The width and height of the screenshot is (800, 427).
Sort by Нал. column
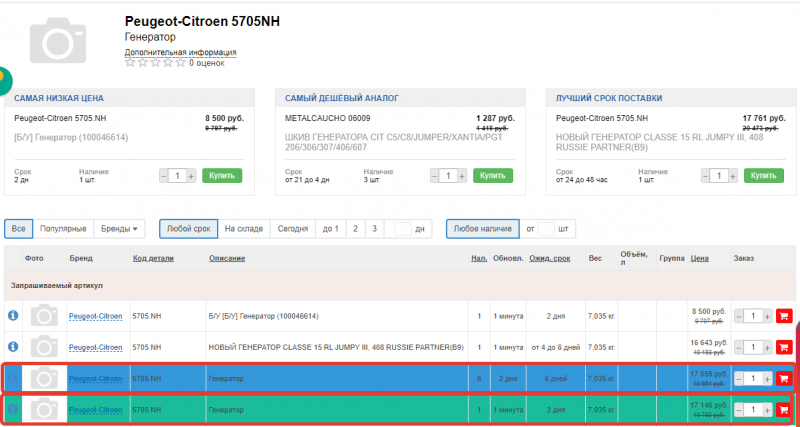(479, 258)
